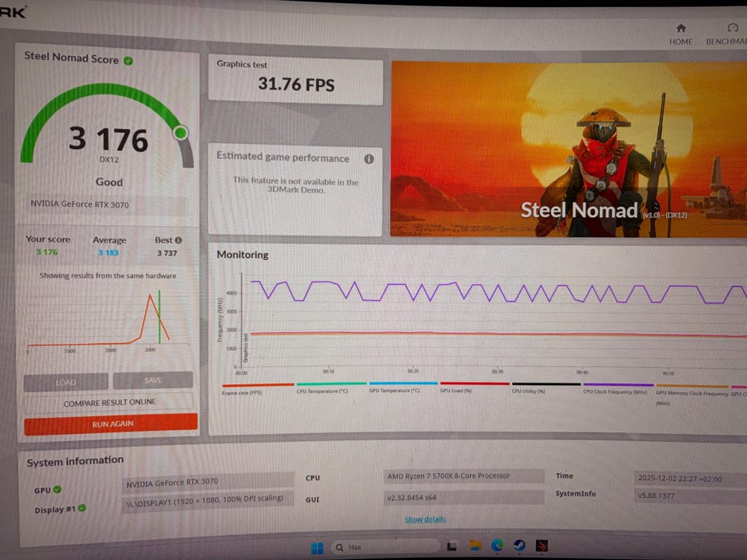Open the BENCHMARKS gauge icon tab
The height and width of the screenshot is (560, 747).
point(733,28)
